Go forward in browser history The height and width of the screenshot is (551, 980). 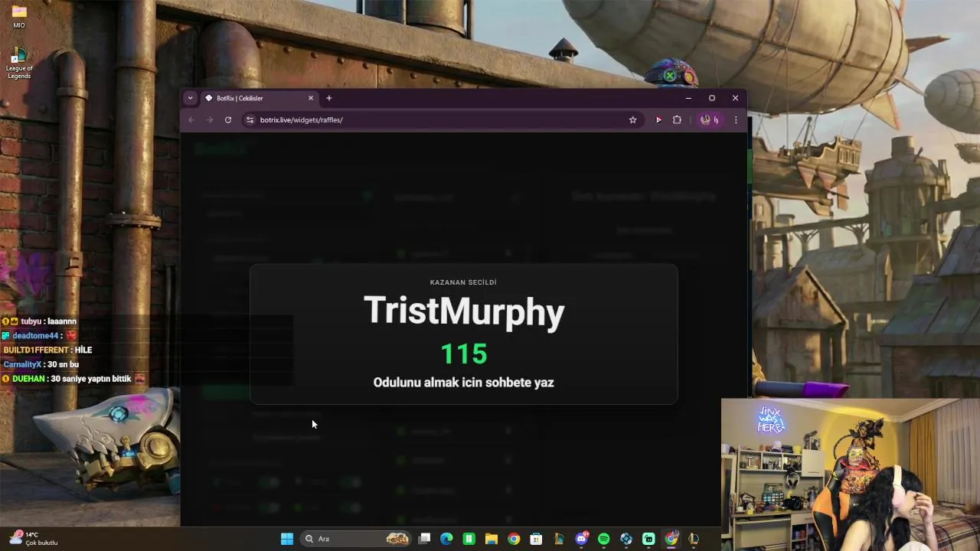[210, 119]
